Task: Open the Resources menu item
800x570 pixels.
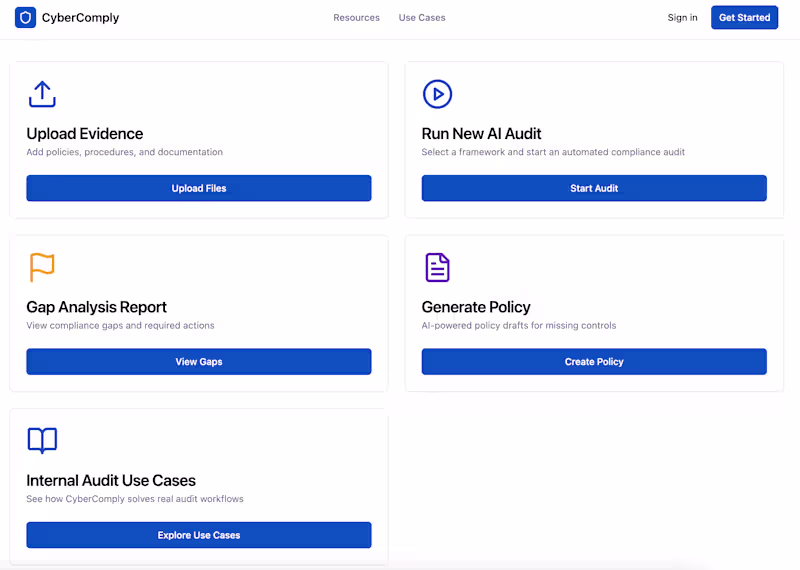Action: 356,17
